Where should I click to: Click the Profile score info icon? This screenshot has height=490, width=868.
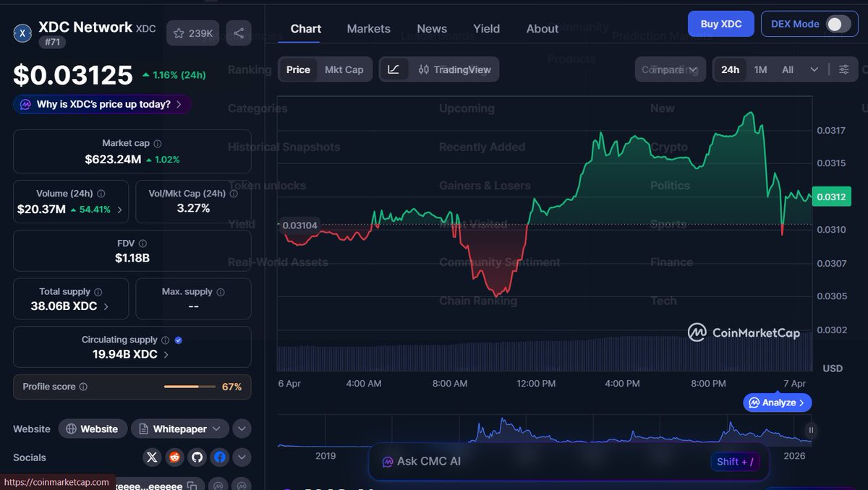point(83,387)
